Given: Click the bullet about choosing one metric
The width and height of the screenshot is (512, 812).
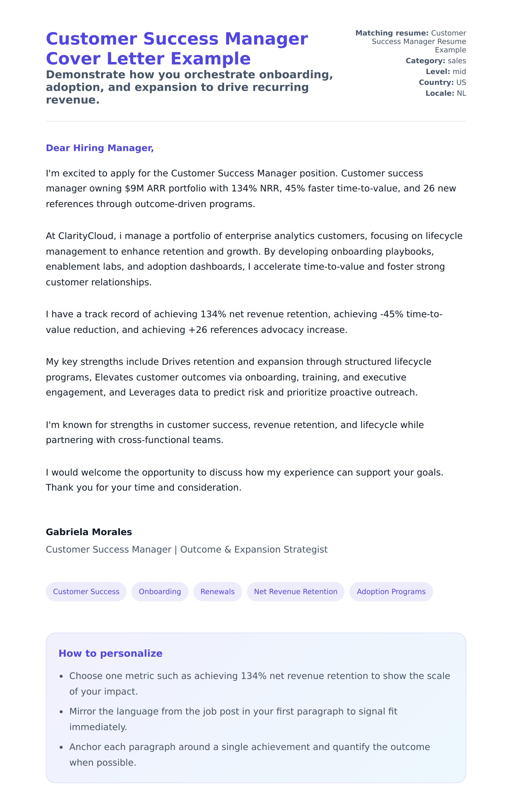Looking at the screenshot, I should pyautogui.click(x=259, y=683).
